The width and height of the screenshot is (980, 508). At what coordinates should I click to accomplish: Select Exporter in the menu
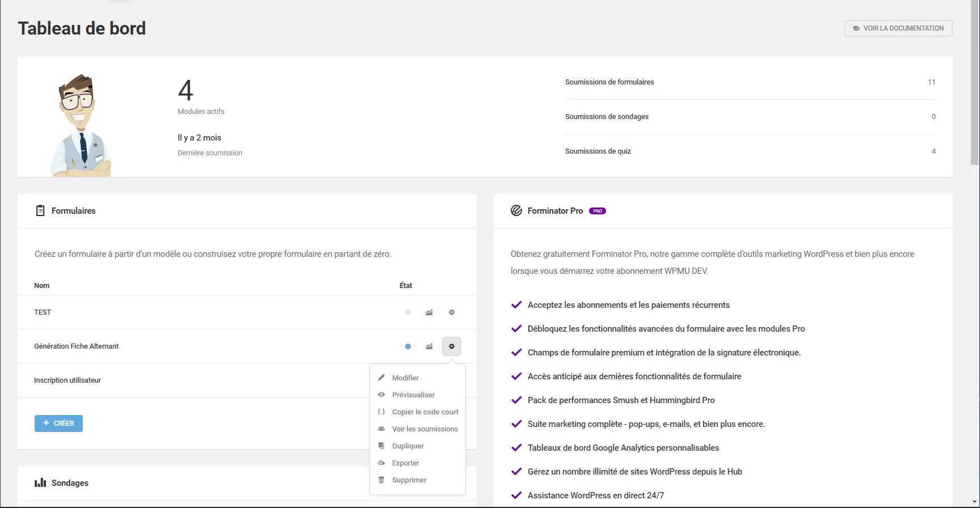coord(418,463)
